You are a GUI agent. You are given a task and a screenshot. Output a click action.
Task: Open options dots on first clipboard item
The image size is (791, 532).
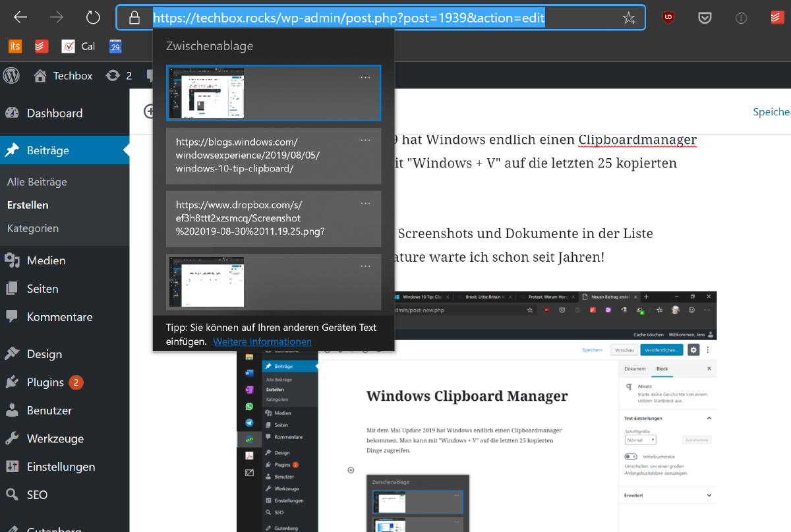366,77
